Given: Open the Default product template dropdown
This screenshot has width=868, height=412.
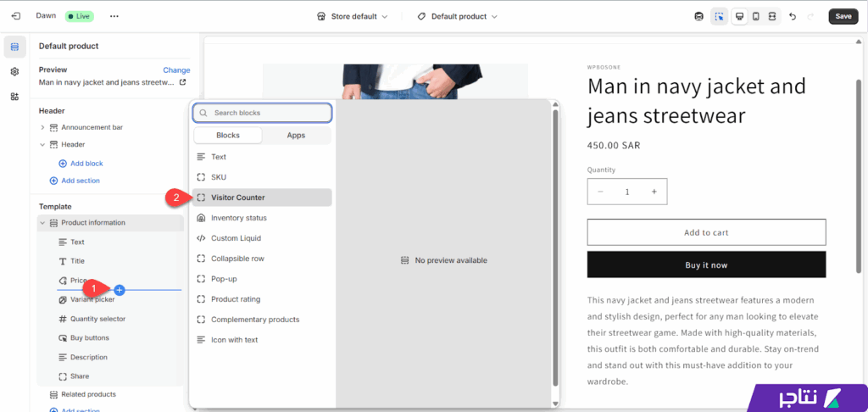Looking at the screenshot, I should [x=458, y=16].
